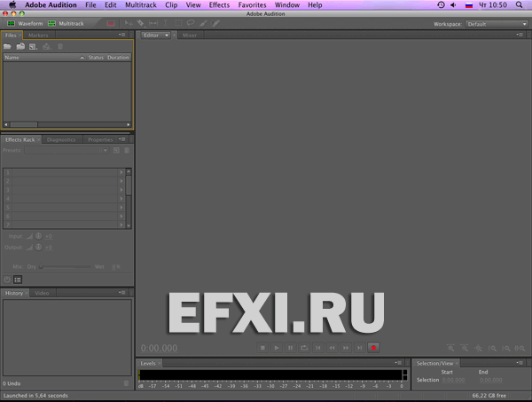Select the Move tool in toolbar

pyautogui.click(x=129, y=23)
